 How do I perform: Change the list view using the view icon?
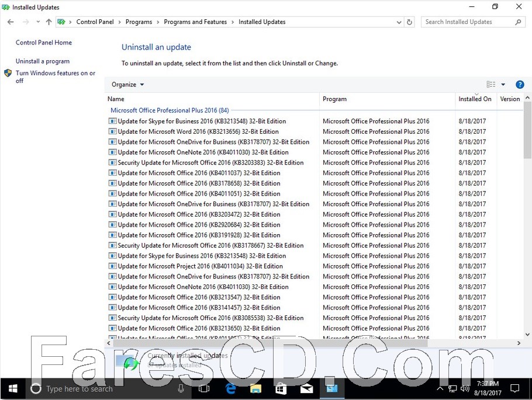click(490, 85)
